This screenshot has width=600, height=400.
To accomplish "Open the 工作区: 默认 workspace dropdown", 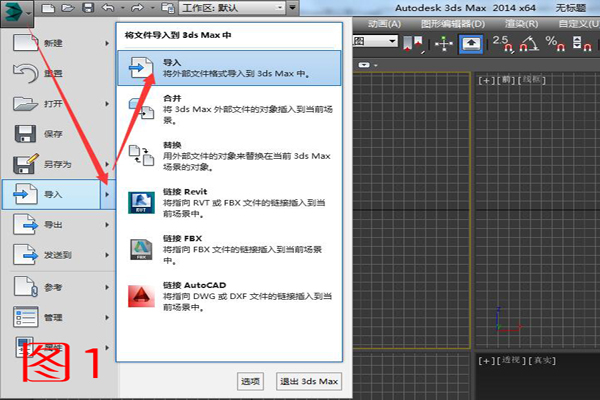I will (x=232, y=8).
